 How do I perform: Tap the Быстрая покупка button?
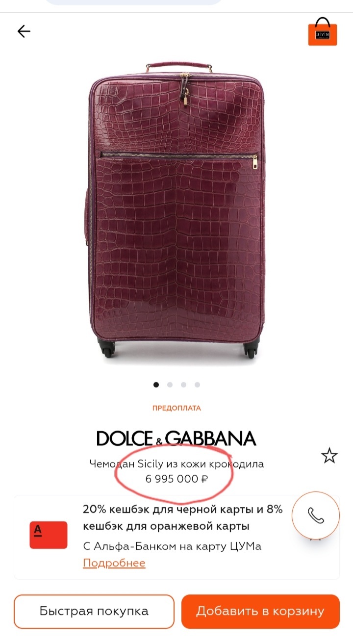[x=94, y=611]
